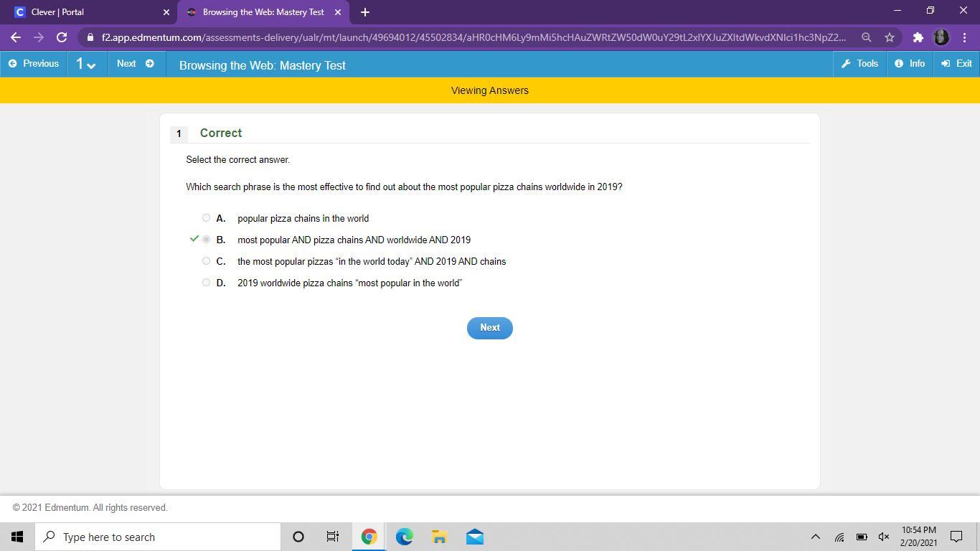This screenshot has width=980, height=551.
Task: Click answer text beginning "2019 worldwide pizza chains"
Action: point(350,283)
